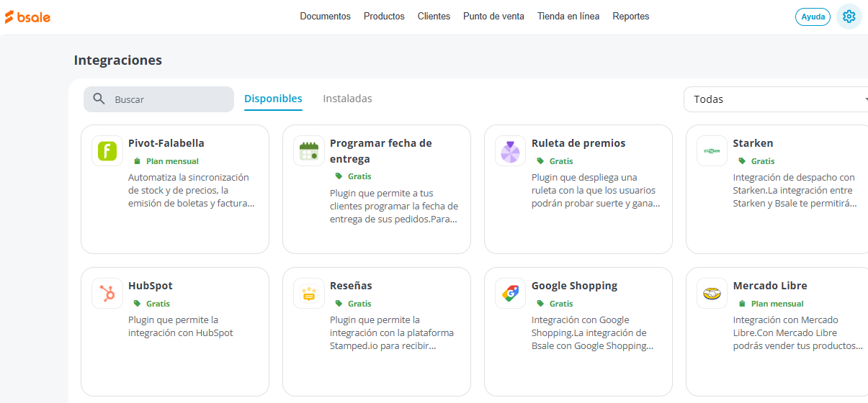The width and height of the screenshot is (868, 403).
Task: Open the settings gear icon
Action: point(849,17)
